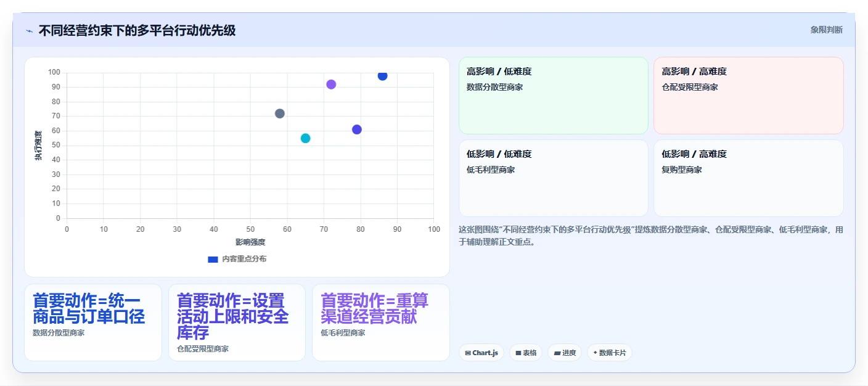
Task: Click the blue point at the chart top
Action: tap(382, 76)
